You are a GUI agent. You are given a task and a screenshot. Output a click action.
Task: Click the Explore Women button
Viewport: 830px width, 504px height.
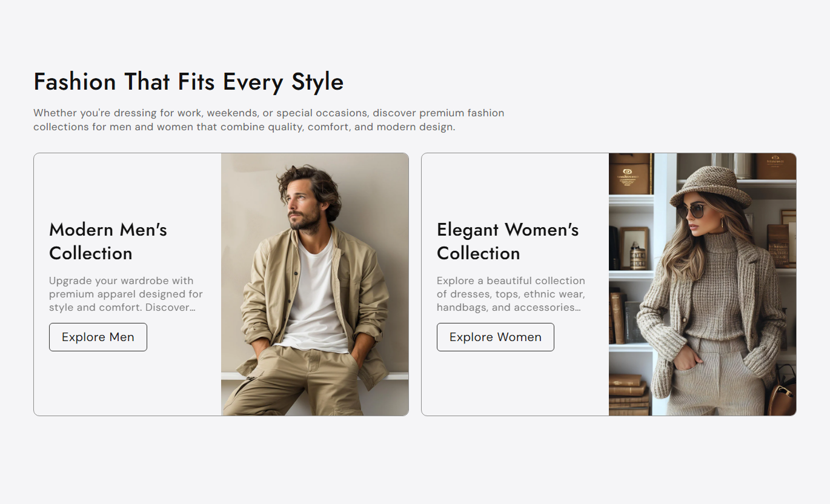click(x=496, y=337)
